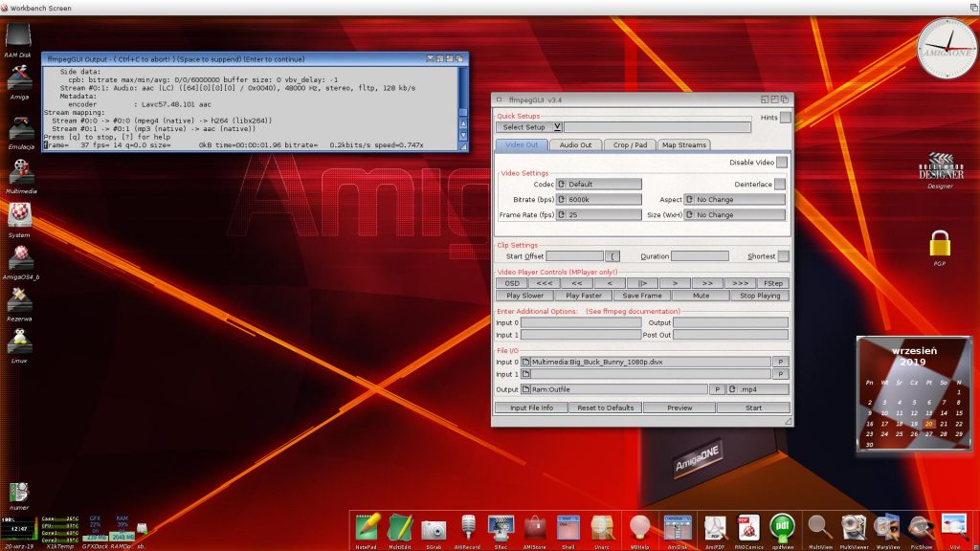Open PicShow dock icon

[921, 528]
